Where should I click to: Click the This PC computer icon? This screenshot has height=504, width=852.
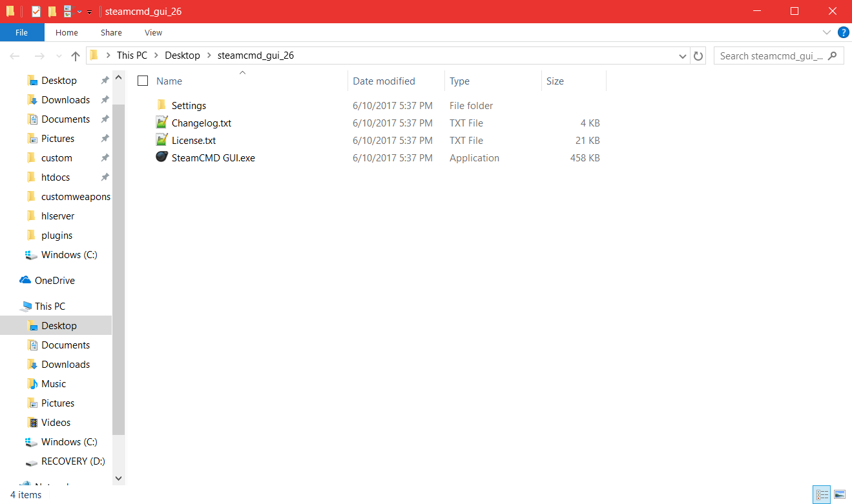(26, 306)
